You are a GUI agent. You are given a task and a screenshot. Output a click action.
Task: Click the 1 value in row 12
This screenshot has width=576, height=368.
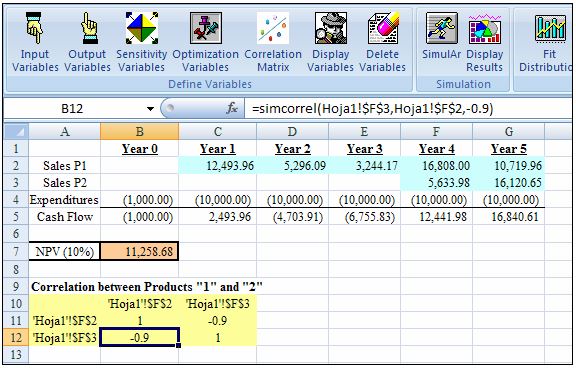pyautogui.click(x=217, y=337)
